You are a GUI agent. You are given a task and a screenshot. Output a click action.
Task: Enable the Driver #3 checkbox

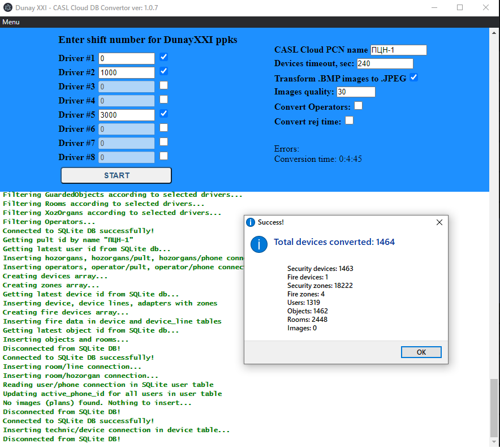tap(163, 85)
